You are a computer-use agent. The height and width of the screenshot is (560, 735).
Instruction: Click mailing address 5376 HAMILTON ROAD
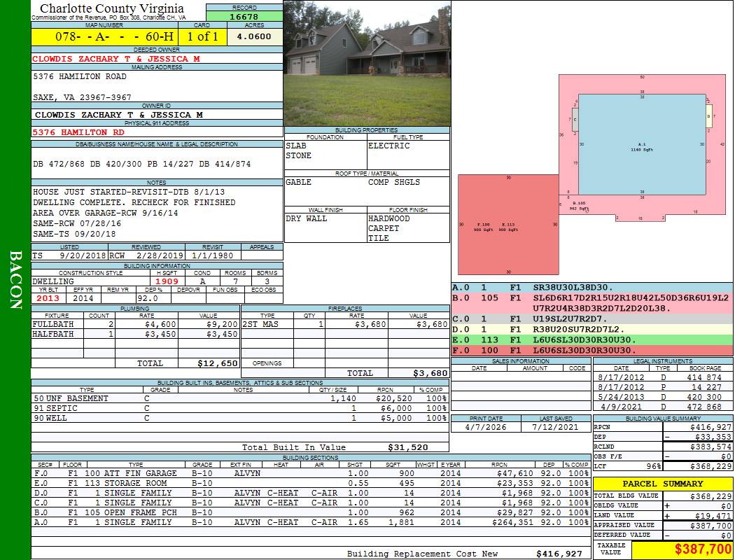[80, 76]
